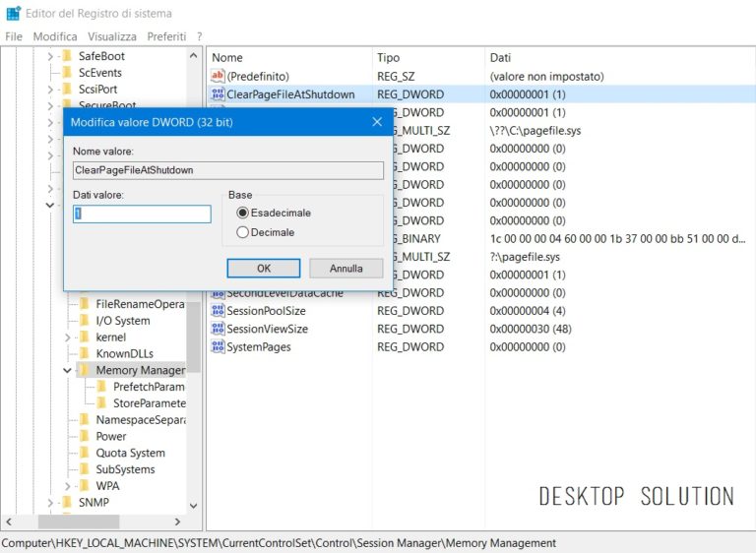
Task: Select the Decimale base option
Action: pyautogui.click(x=242, y=232)
